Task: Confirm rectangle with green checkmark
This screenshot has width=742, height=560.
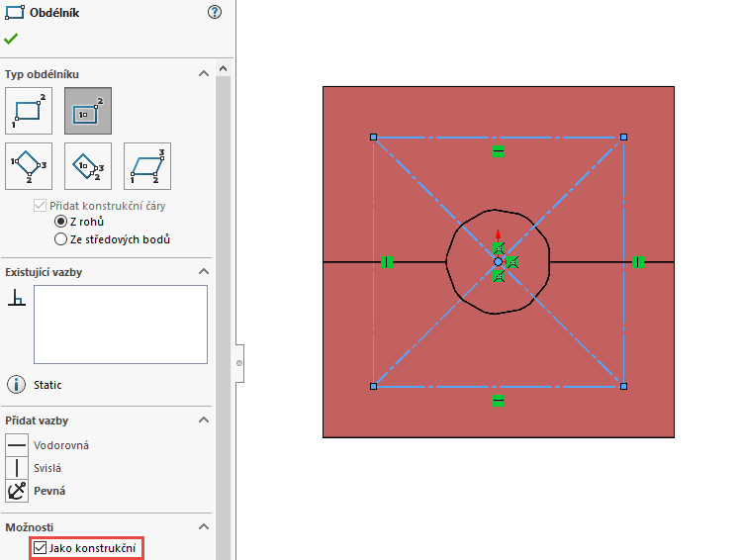Action: point(11,39)
